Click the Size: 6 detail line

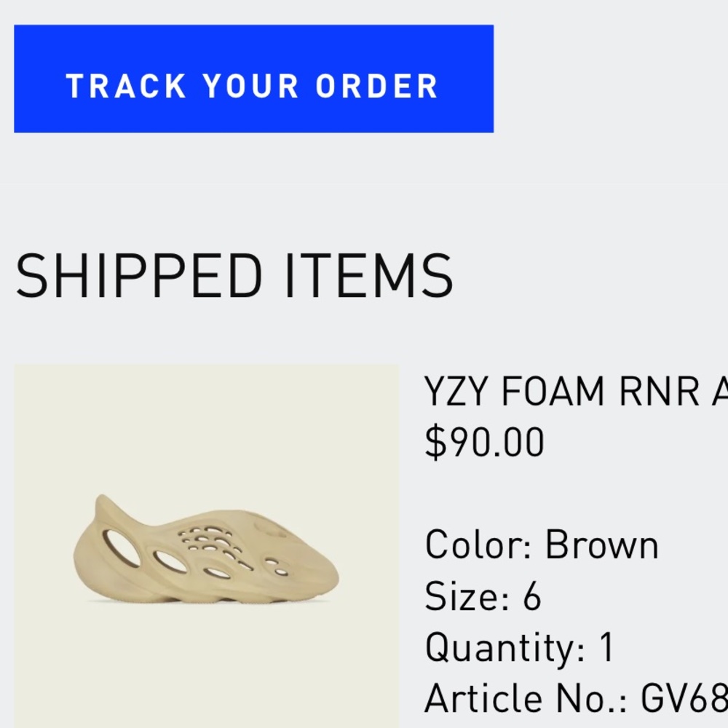coord(482,597)
